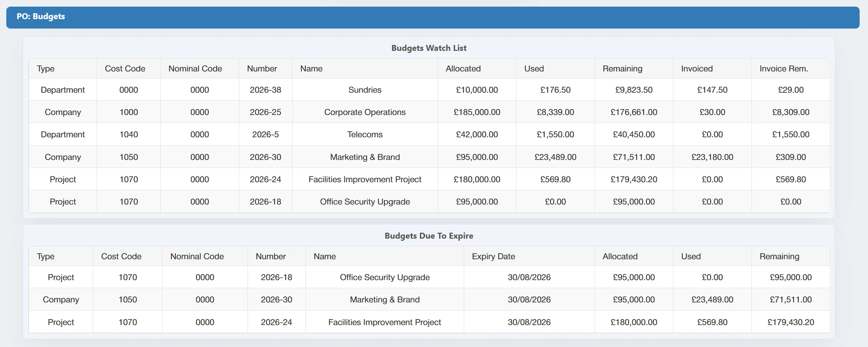Click the PO: Budgets header title

(41, 16)
